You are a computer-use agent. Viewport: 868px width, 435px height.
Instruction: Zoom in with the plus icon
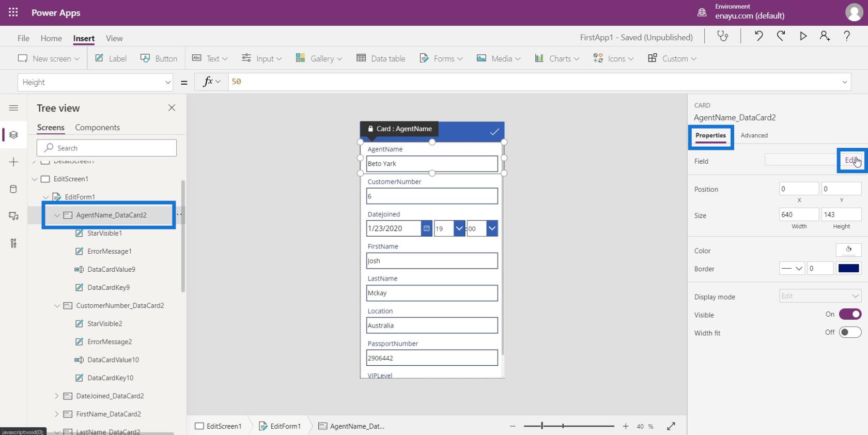pyautogui.click(x=625, y=426)
